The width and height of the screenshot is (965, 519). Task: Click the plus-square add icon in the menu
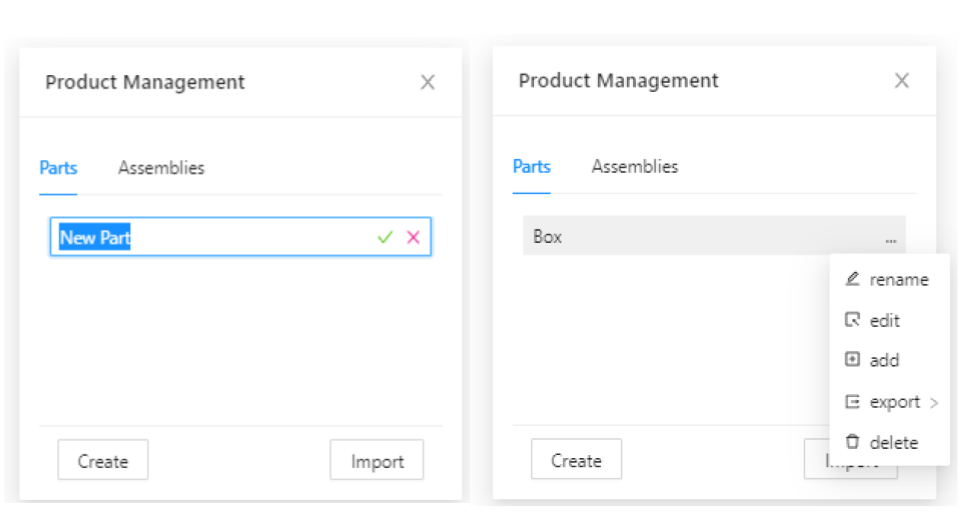coord(853,360)
